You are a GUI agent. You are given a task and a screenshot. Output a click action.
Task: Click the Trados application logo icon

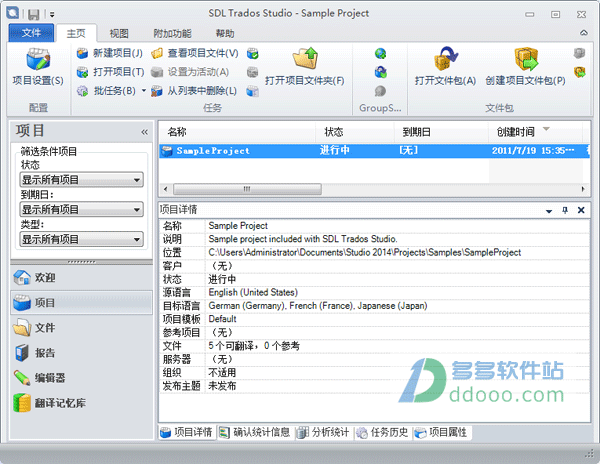click(x=13, y=13)
